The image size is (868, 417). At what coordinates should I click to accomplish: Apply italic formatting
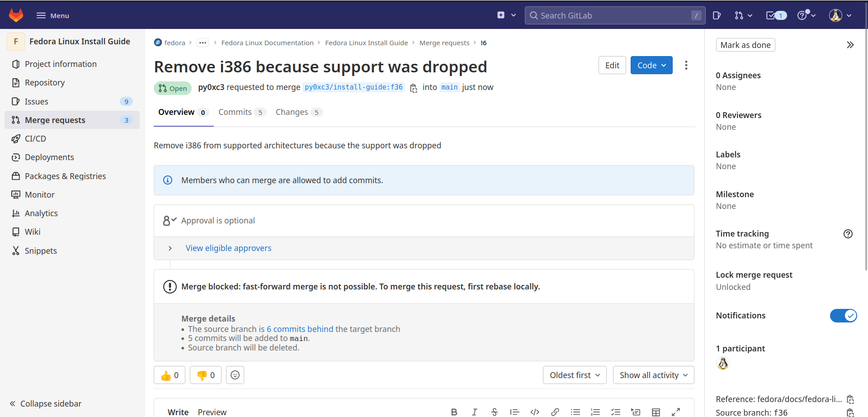click(x=474, y=412)
